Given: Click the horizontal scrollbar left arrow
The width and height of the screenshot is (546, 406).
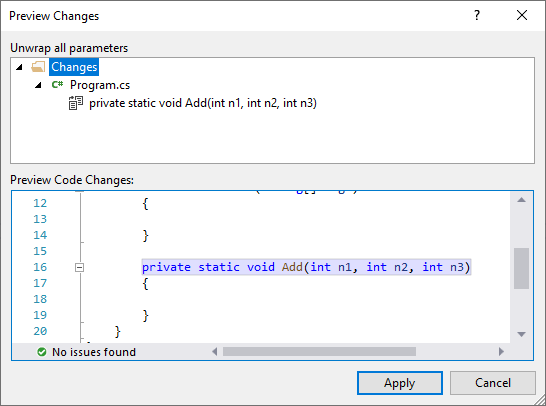Looking at the screenshot, I should click(x=214, y=352).
